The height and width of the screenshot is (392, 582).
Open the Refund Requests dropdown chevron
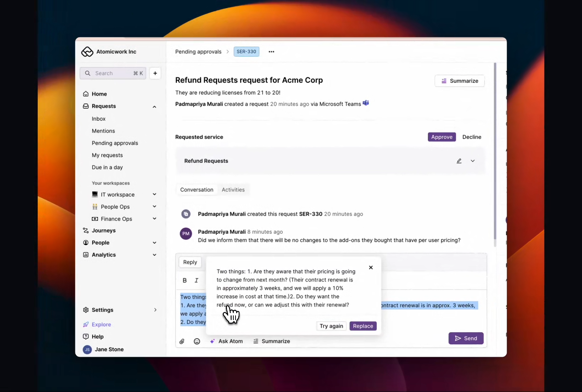tap(473, 161)
